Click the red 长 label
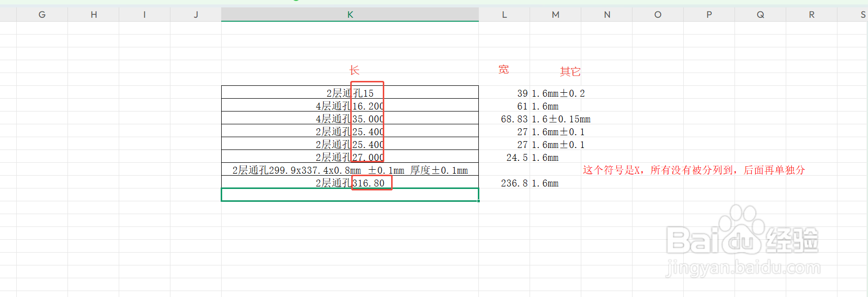Viewport: 868px width, 297px height. coord(354,71)
